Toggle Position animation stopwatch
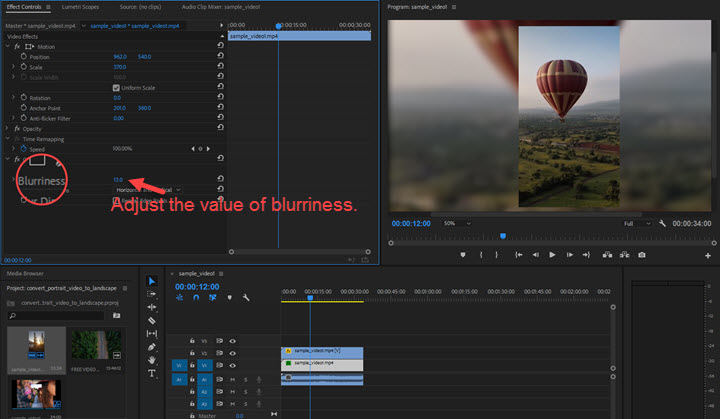 pos(23,57)
